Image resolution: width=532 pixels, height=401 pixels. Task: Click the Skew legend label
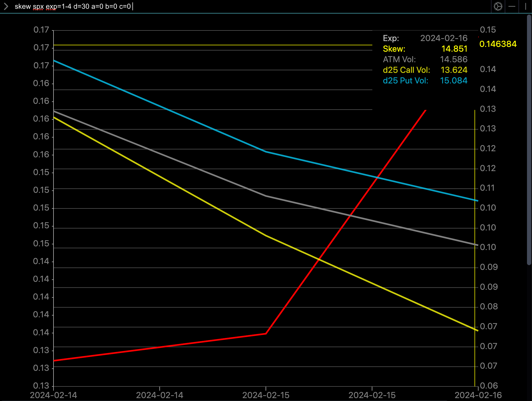(394, 49)
